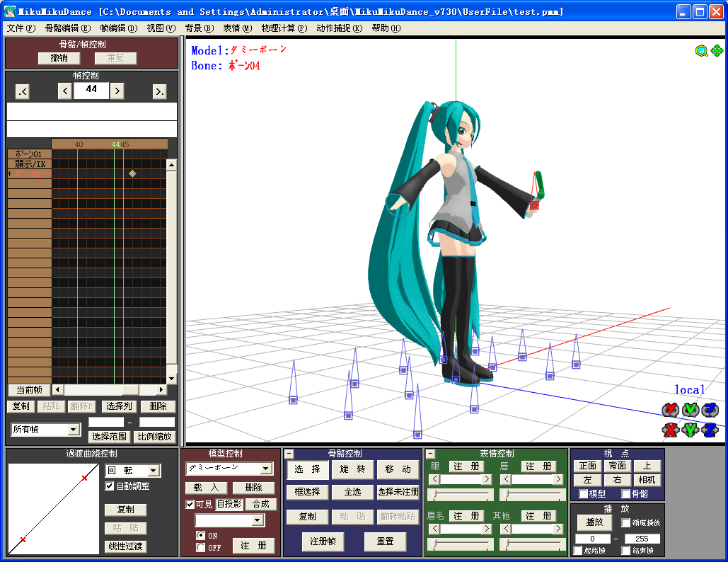Click the Y-axis rotation icon under local

pyautogui.click(x=691, y=410)
